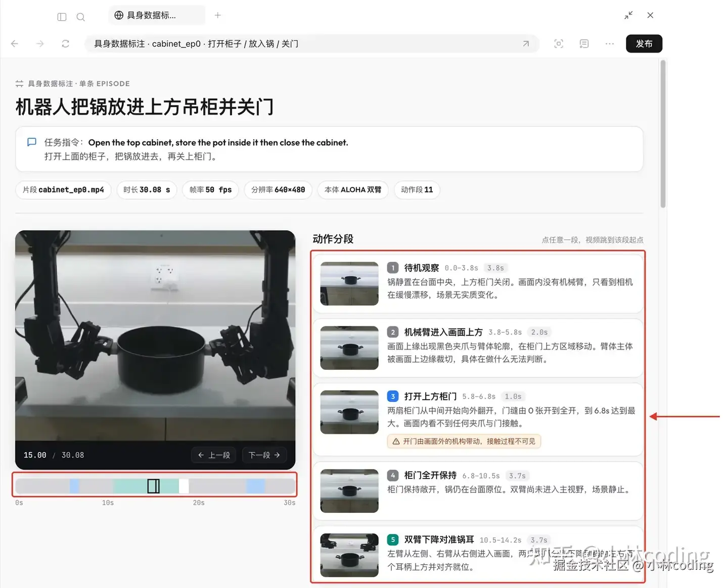Jump to next segment with 下一段
The image size is (728, 588).
(264, 455)
